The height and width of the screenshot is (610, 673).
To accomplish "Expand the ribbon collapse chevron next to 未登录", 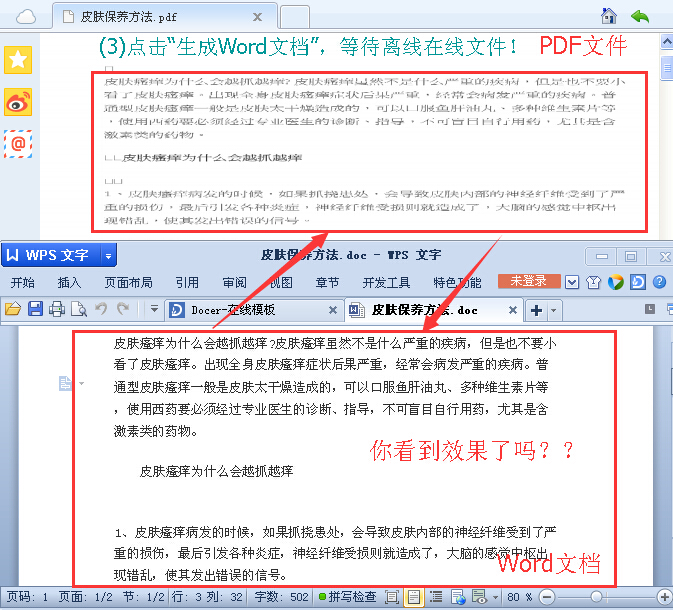I will (572, 282).
